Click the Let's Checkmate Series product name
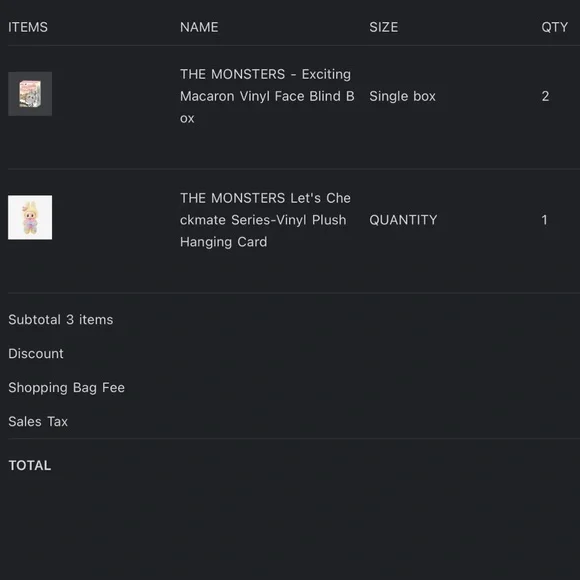Screen dimensions: 580x580 (265, 220)
